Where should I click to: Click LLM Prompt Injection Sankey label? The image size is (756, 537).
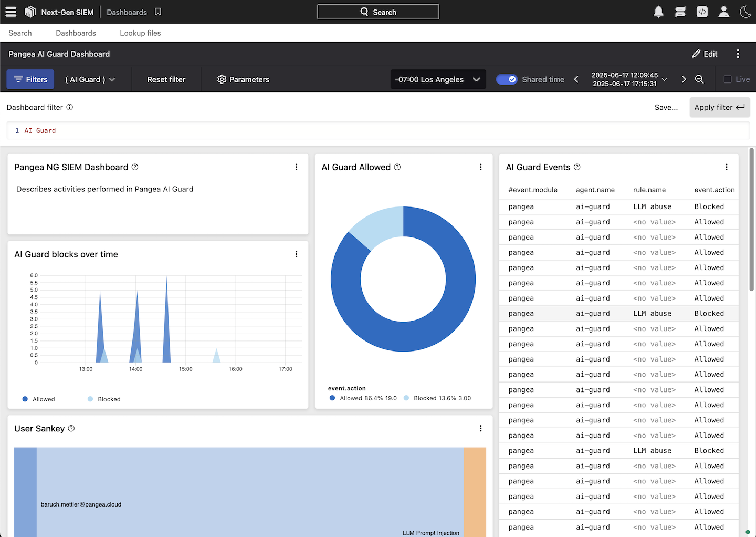(430, 533)
